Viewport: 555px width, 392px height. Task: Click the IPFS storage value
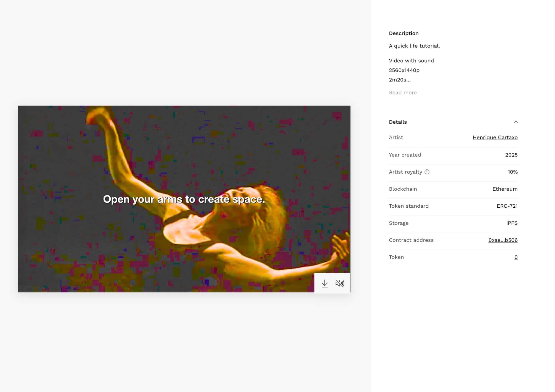[512, 223]
